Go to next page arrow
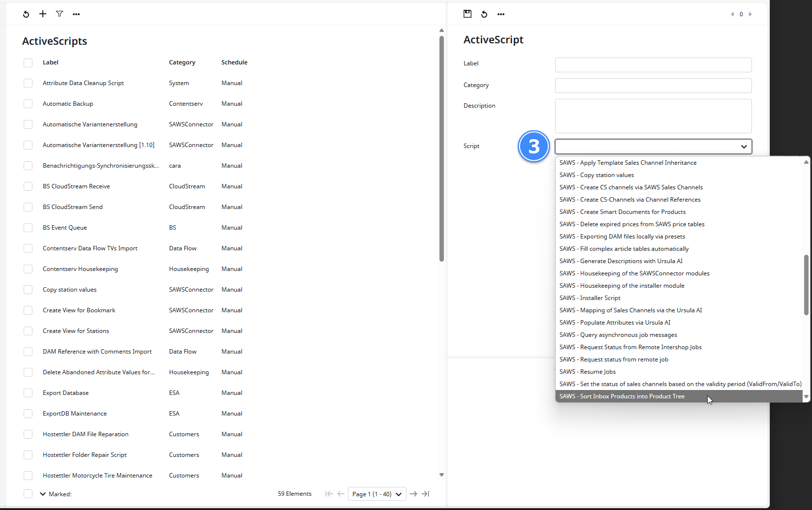This screenshot has width=812, height=510. click(x=413, y=494)
